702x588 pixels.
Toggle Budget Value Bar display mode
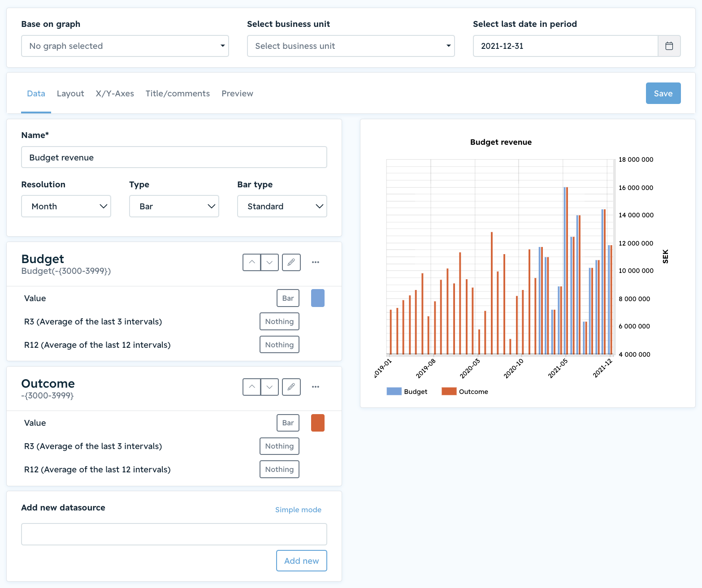tap(288, 298)
